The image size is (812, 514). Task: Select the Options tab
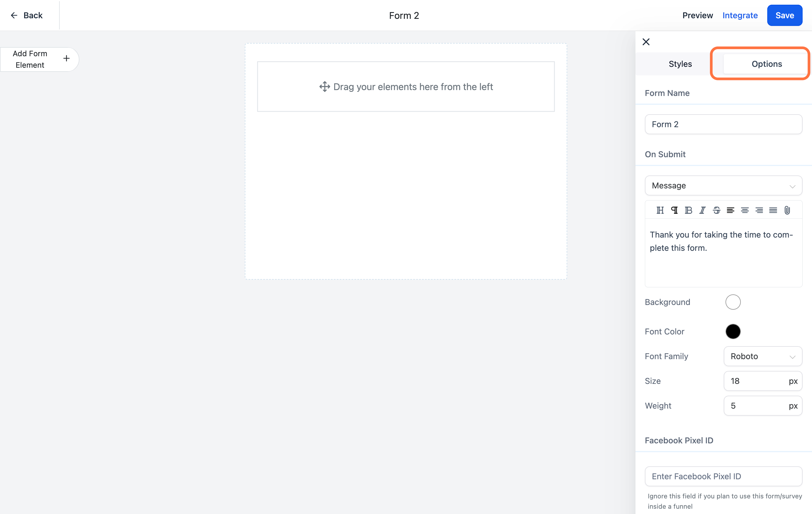click(x=766, y=64)
